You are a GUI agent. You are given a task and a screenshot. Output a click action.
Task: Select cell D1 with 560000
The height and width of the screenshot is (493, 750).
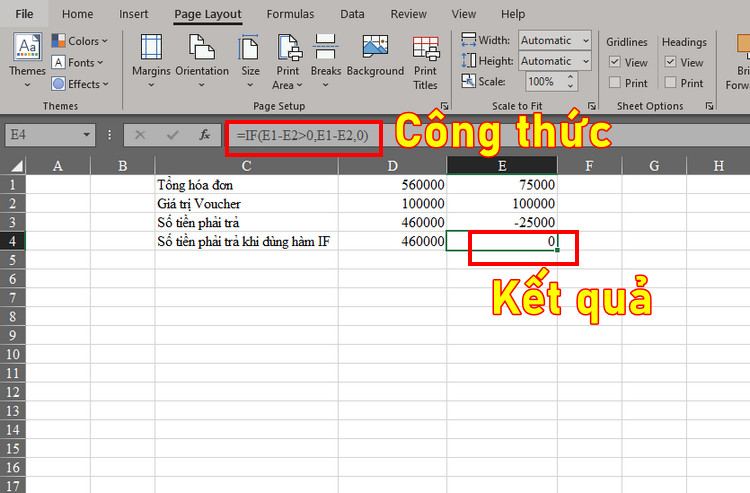coord(392,185)
